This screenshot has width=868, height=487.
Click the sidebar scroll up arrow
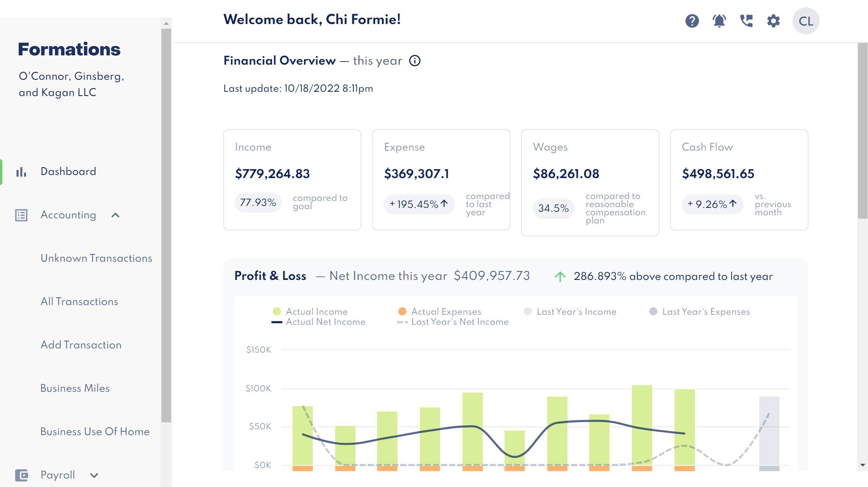coord(166,23)
